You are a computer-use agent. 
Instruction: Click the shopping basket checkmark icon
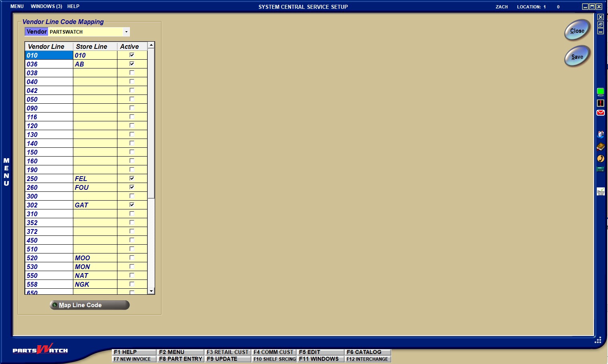[x=600, y=191]
